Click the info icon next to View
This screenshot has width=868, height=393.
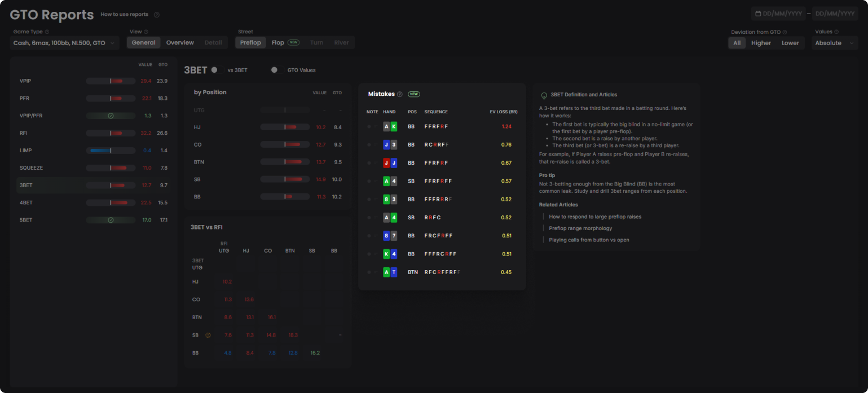[x=146, y=32]
